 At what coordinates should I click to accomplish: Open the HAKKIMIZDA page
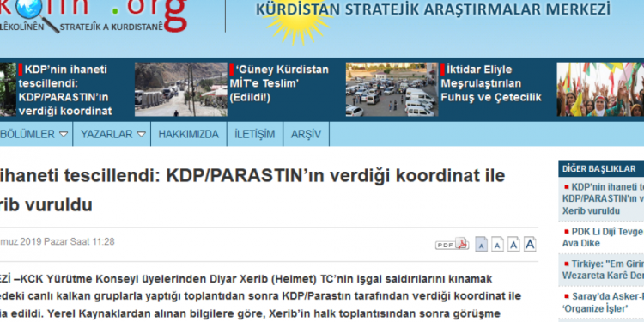pyautogui.click(x=189, y=134)
